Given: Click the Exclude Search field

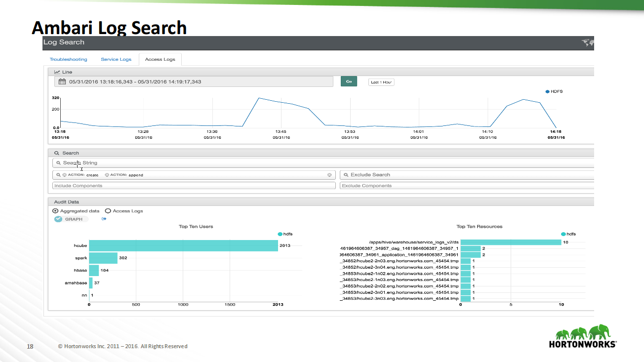Looking at the screenshot, I should pos(467,175).
